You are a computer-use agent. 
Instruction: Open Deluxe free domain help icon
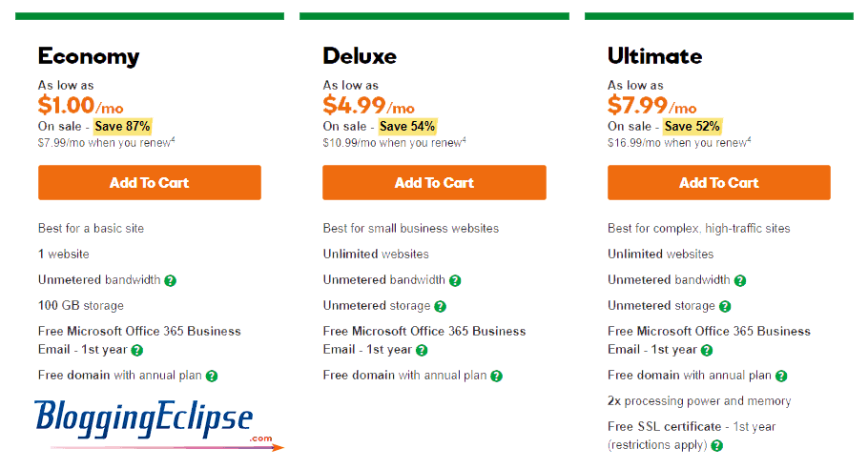coord(497,377)
